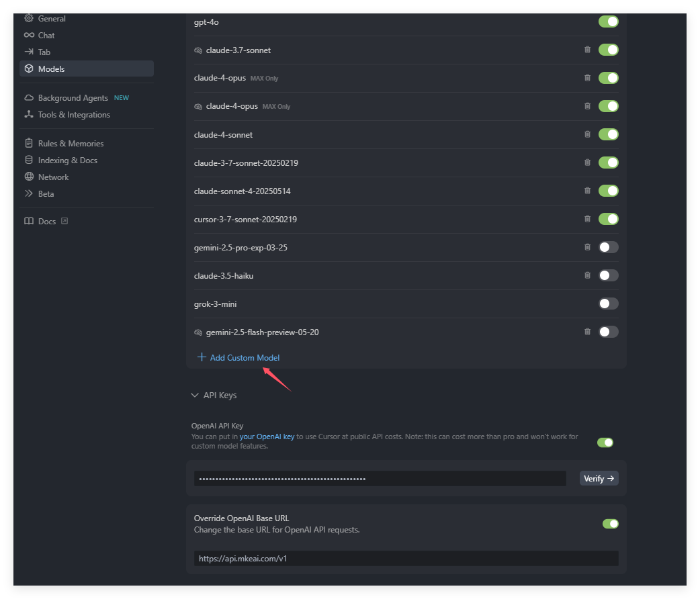Image resolution: width=700 pixels, height=599 pixels.
Task: Click the Docs sidebar label
Action: [x=47, y=222]
